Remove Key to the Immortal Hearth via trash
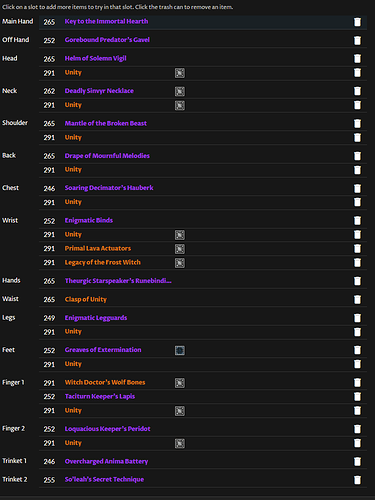 point(357,22)
